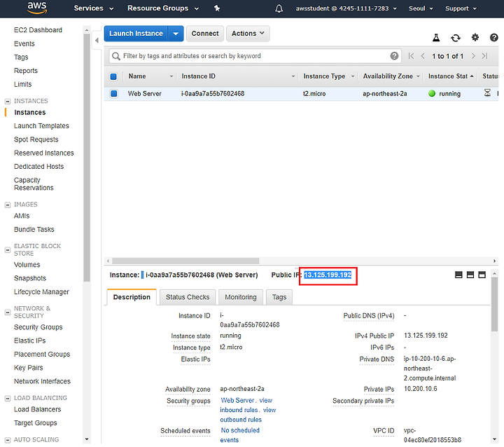504x447 pixels.
Task: Collapse the INSTANCES sidebar section
Action: click(x=8, y=102)
